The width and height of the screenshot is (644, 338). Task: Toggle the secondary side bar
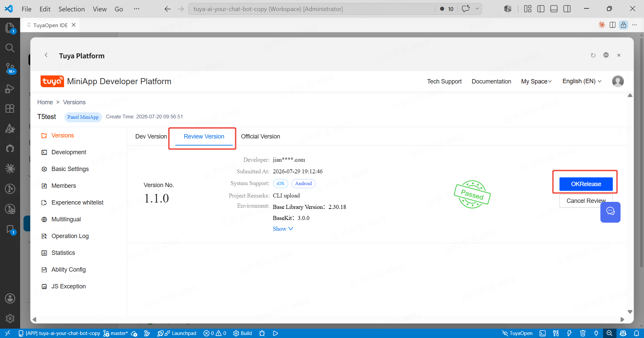[x=567, y=9]
